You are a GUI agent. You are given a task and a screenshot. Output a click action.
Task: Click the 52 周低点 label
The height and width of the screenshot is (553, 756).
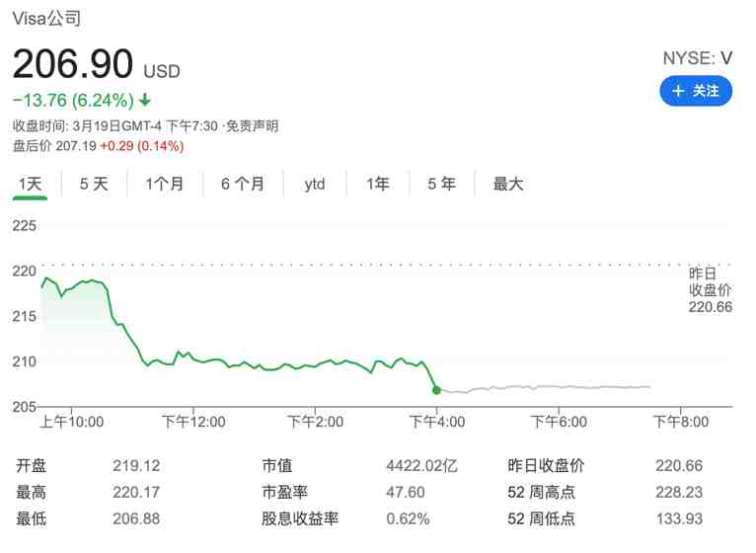[541, 518]
